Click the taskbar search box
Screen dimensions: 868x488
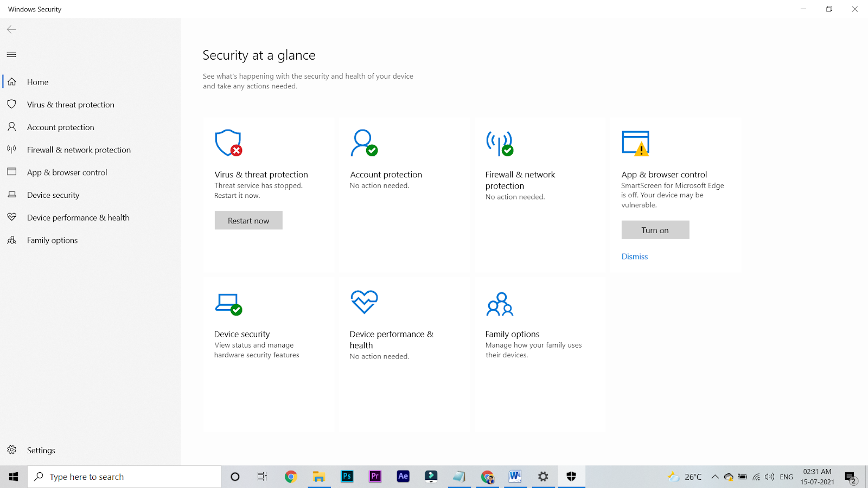tap(124, 477)
